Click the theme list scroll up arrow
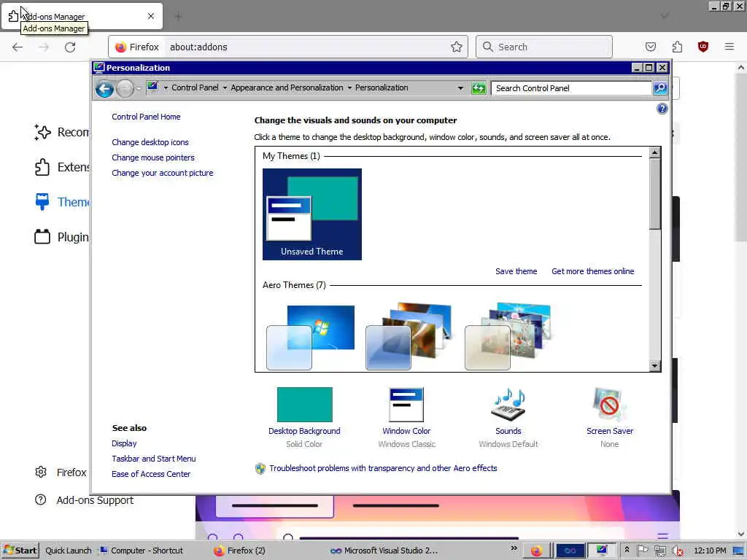747x560 pixels. pos(654,152)
